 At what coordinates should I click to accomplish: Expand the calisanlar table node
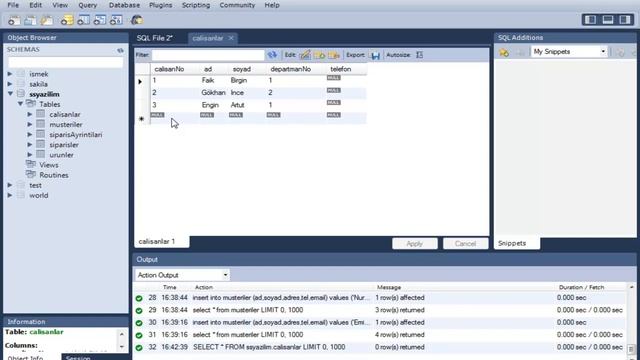point(30,114)
